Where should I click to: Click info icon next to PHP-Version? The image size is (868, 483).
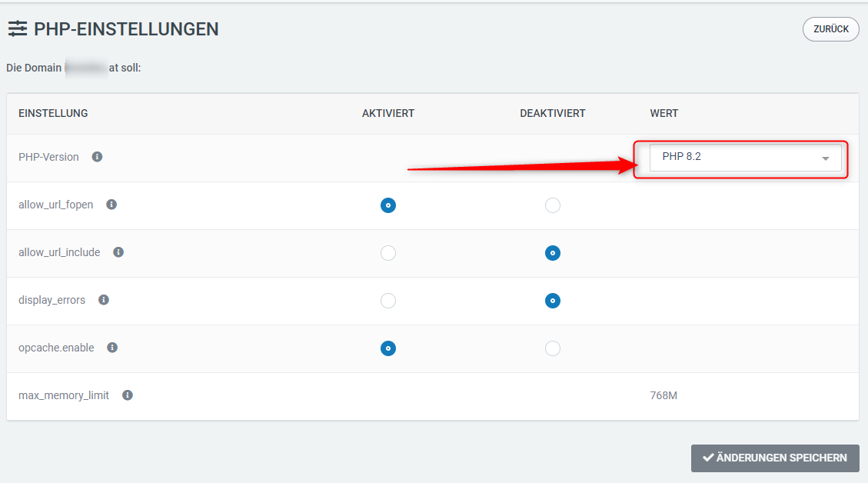97,157
